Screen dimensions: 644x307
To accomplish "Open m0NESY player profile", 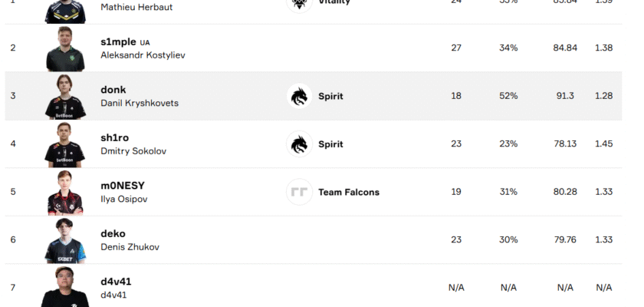I will (x=123, y=186).
